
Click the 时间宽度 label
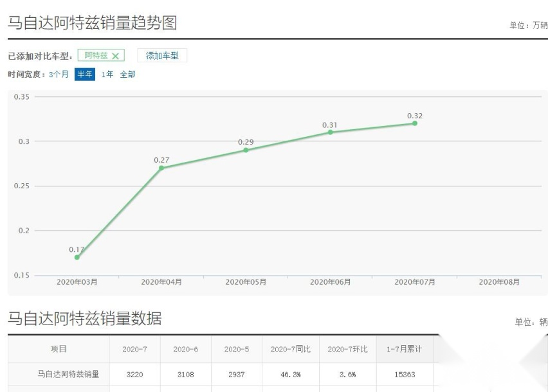coord(26,75)
